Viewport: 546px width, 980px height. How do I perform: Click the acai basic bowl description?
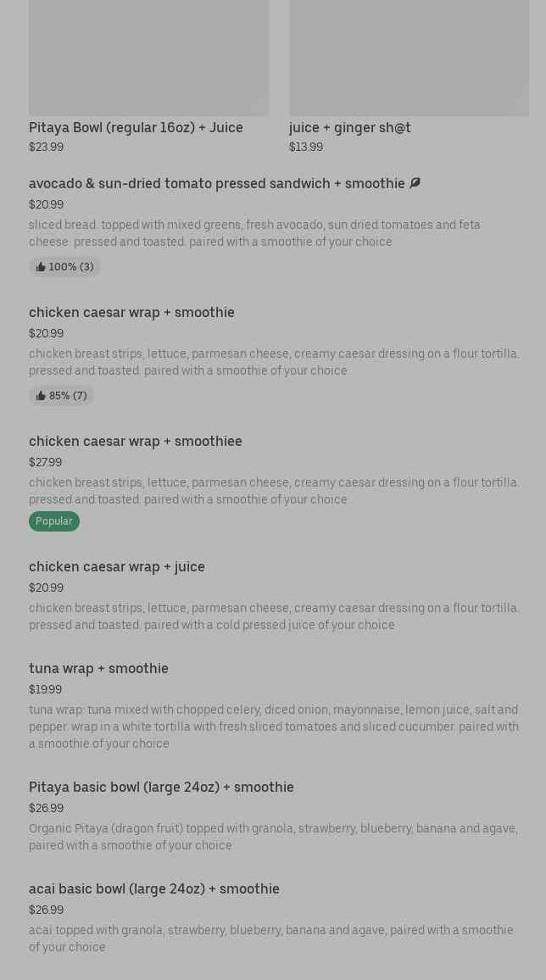coord(271,938)
